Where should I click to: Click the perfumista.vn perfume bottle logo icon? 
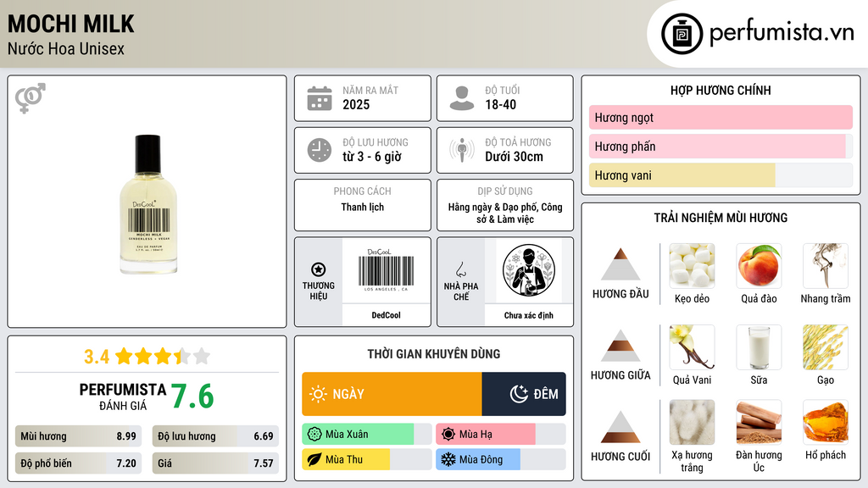(x=682, y=34)
